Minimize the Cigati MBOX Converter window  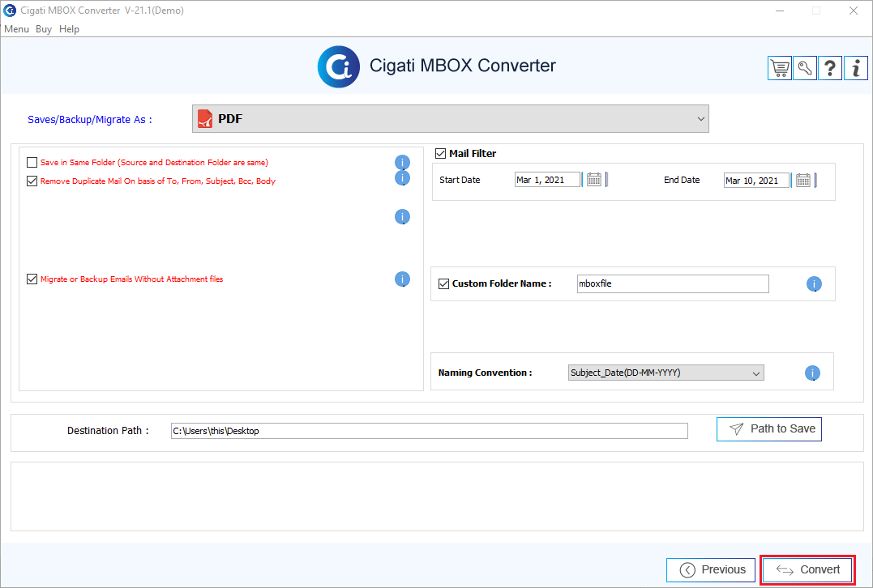(x=780, y=11)
